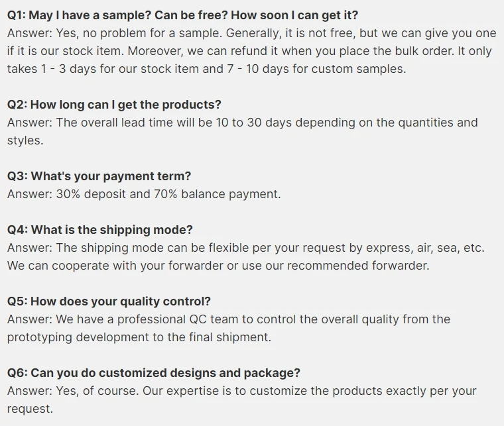Screen dimensions: 504x426
Task: Click the Q2 heading about getting products
Action: [114, 104]
